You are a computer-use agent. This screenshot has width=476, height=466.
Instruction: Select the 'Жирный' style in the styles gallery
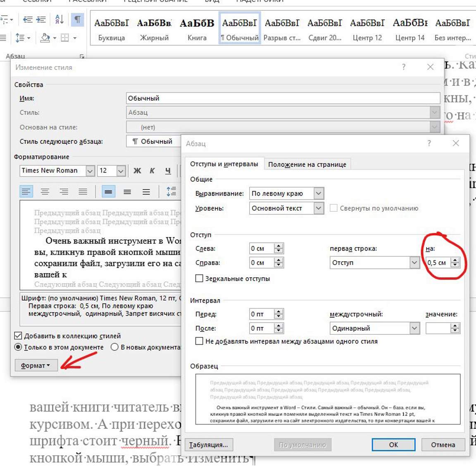click(x=154, y=30)
